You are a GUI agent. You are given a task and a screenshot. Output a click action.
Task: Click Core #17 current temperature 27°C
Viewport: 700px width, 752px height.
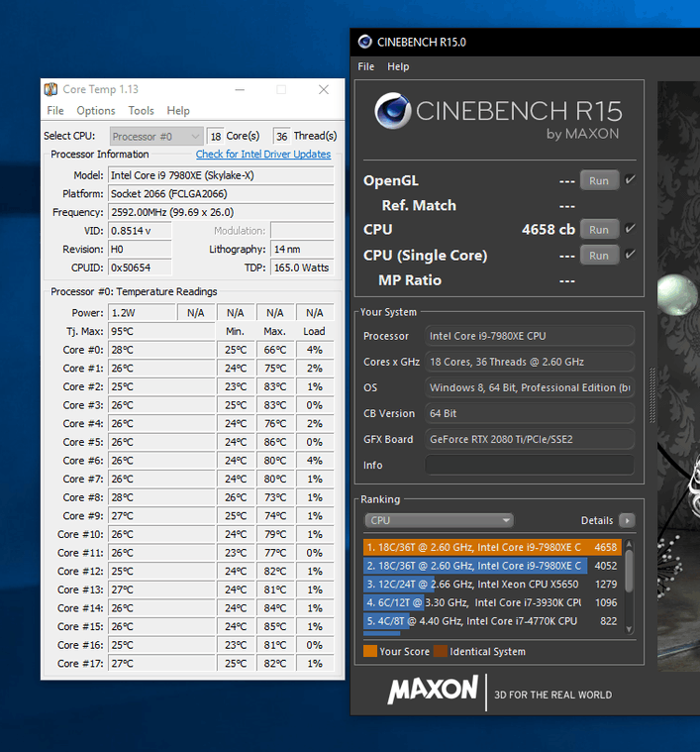(x=161, y=664)
